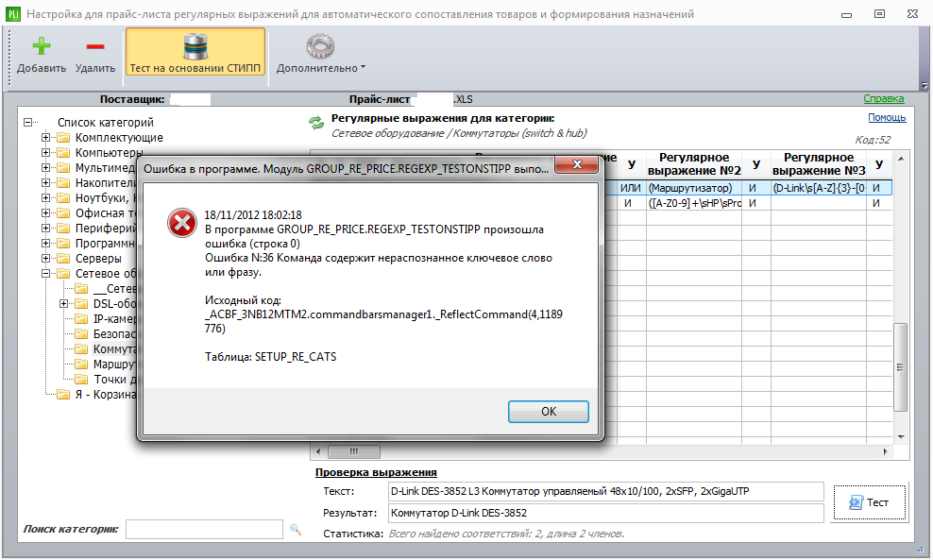Click table cell (Маршрутизатор)

[694, 188]
